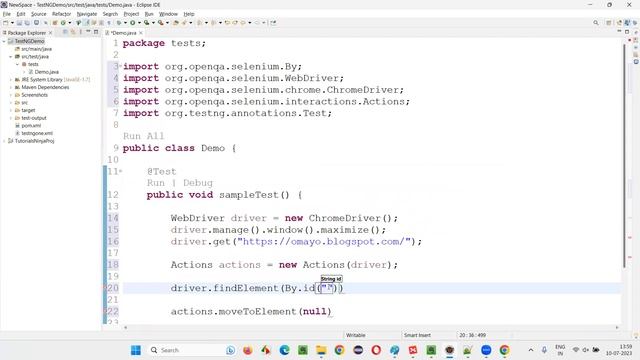Click the New file toolbar icon
640x360 pixels.
(6, 23)
